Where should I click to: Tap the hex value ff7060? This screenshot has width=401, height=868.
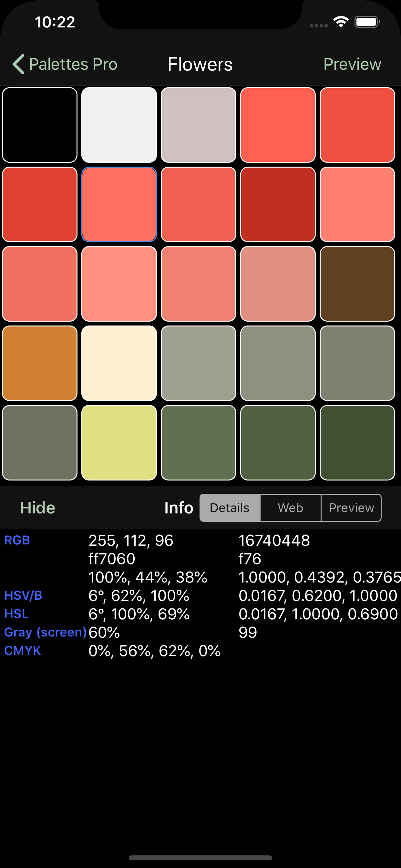(x=111, y=559)
